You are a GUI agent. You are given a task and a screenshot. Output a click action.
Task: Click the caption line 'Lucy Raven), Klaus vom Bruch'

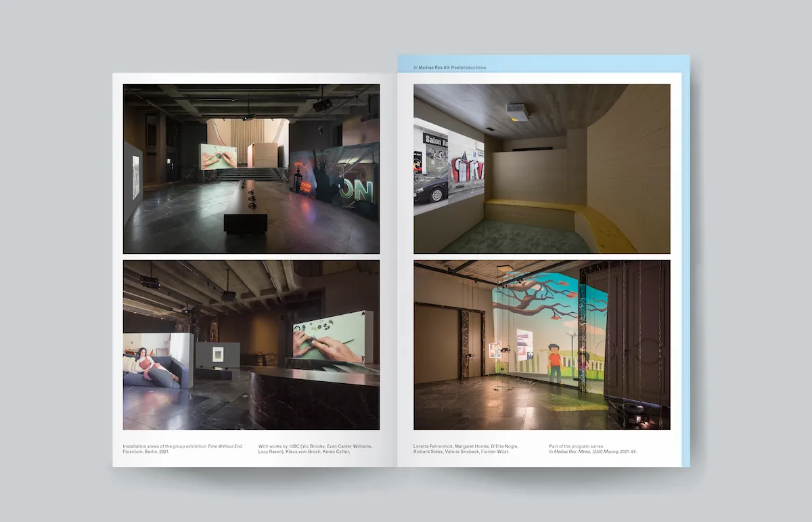coord(291,452)
